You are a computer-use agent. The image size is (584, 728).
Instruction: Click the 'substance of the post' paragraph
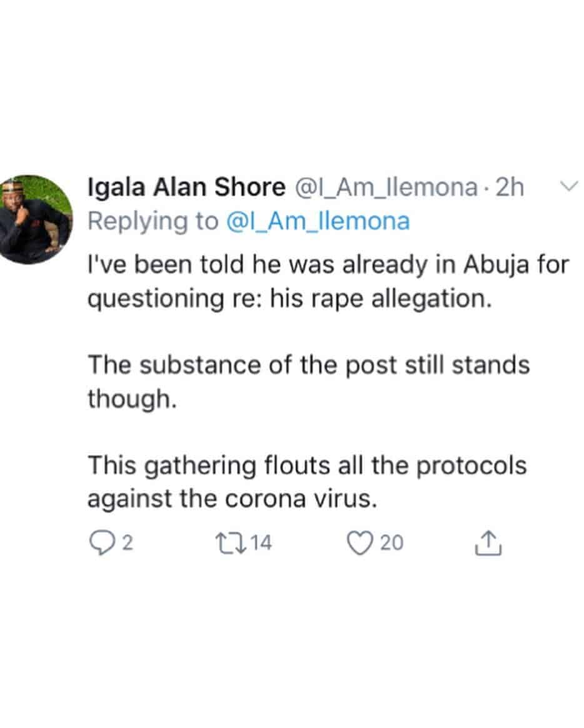pyautogui.click(x=309, y=381)
